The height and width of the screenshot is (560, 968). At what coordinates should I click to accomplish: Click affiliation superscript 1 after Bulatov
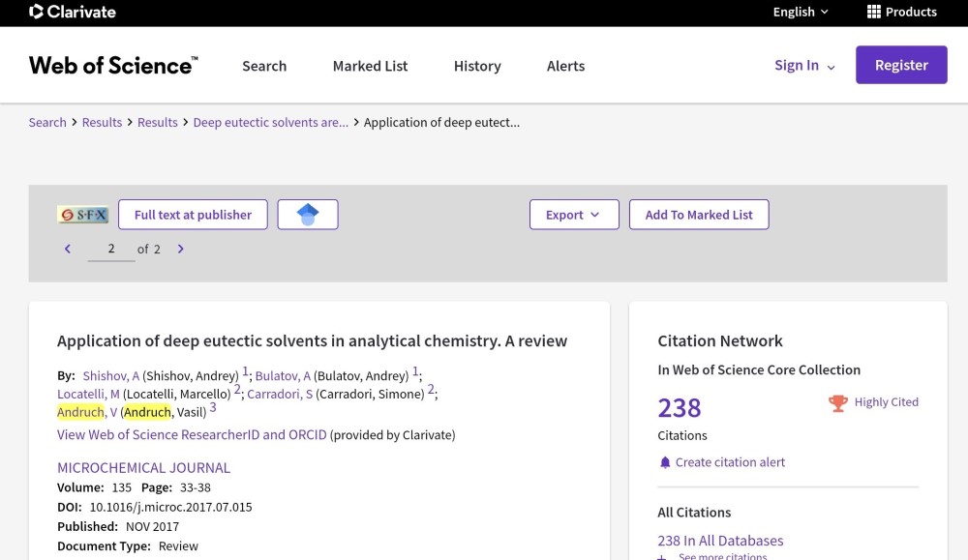(x=415, y=371)
